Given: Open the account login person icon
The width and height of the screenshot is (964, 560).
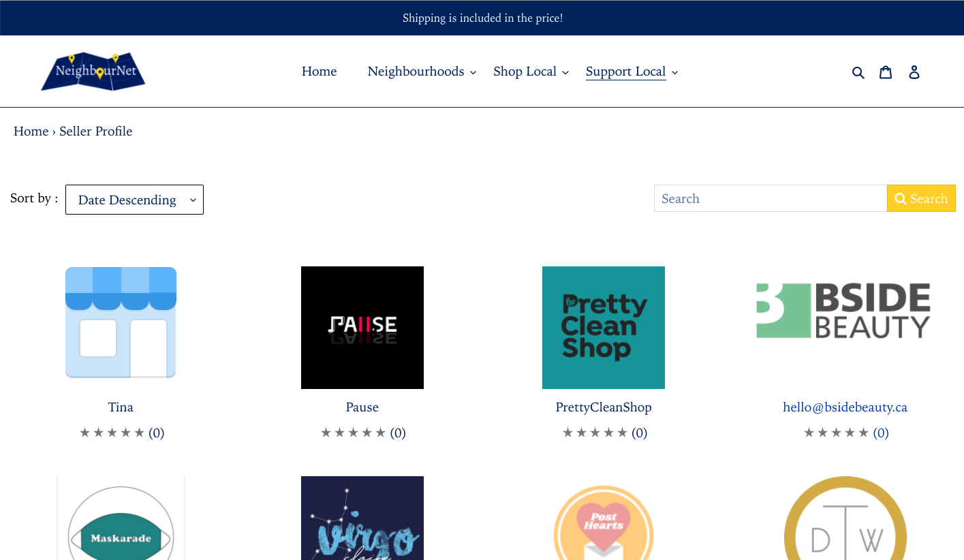Looking at the screenshot, I should coord(914,72).
